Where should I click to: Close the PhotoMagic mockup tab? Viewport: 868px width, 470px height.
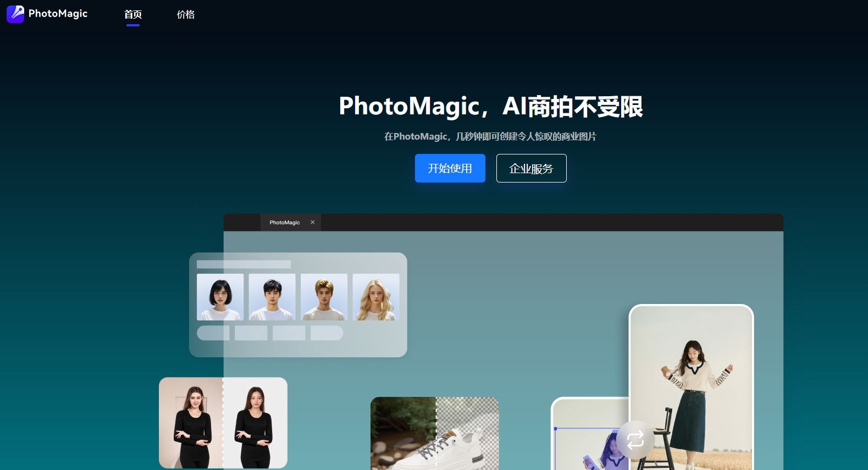[x=312, y=223]
